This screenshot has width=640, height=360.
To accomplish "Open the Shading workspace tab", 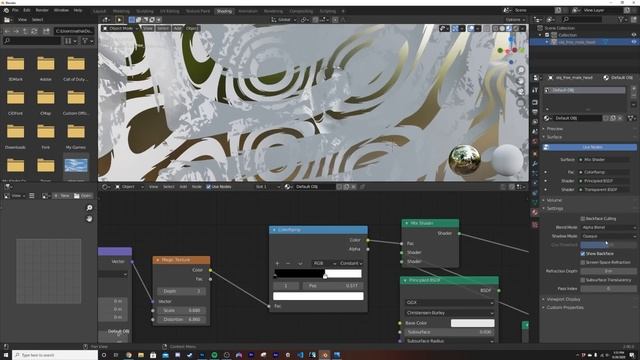I will 224,11.
